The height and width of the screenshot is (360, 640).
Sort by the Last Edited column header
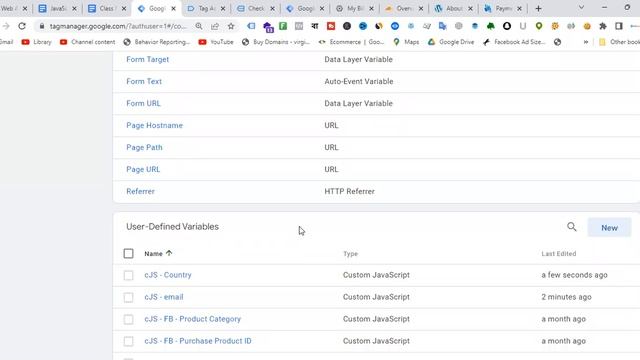pyautogui.click(x=559, y=254)
